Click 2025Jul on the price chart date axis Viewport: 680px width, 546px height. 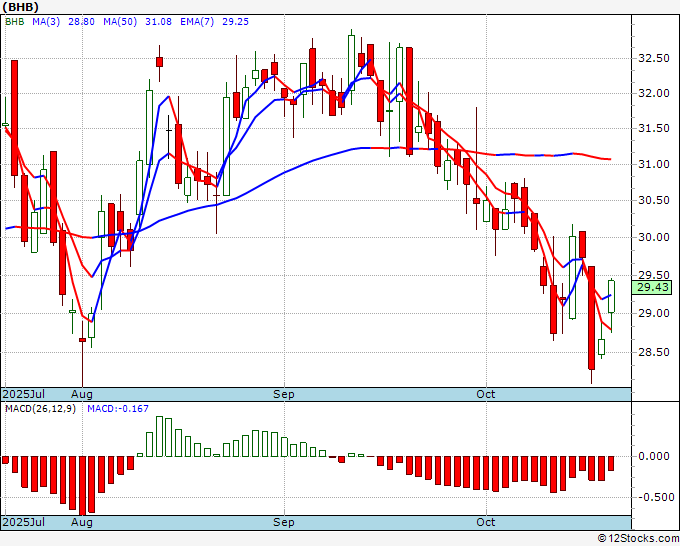[23, 394]
